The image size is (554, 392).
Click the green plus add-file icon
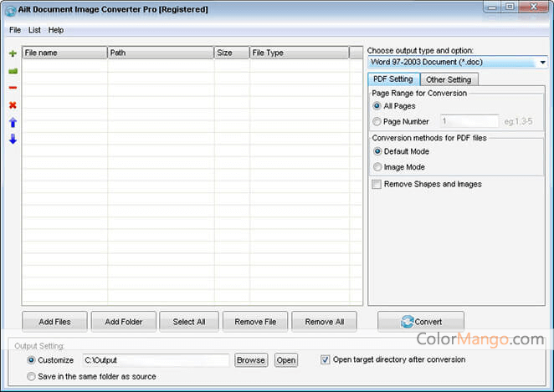(x=13, y=53)
